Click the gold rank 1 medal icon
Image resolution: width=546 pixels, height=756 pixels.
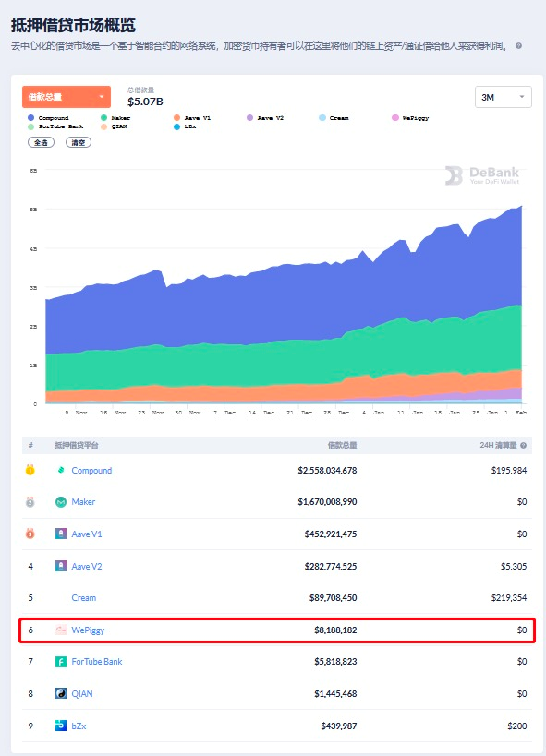[30, 470]
